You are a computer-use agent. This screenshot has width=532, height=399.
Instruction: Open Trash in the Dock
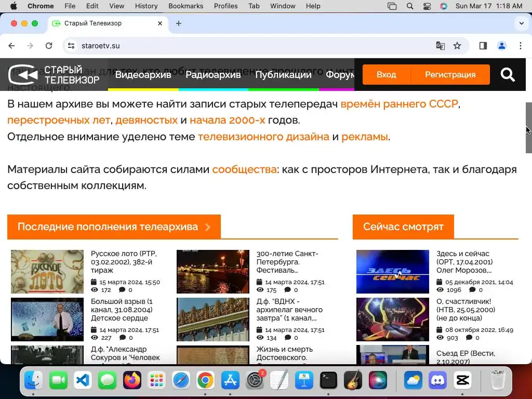coord(497,380)
